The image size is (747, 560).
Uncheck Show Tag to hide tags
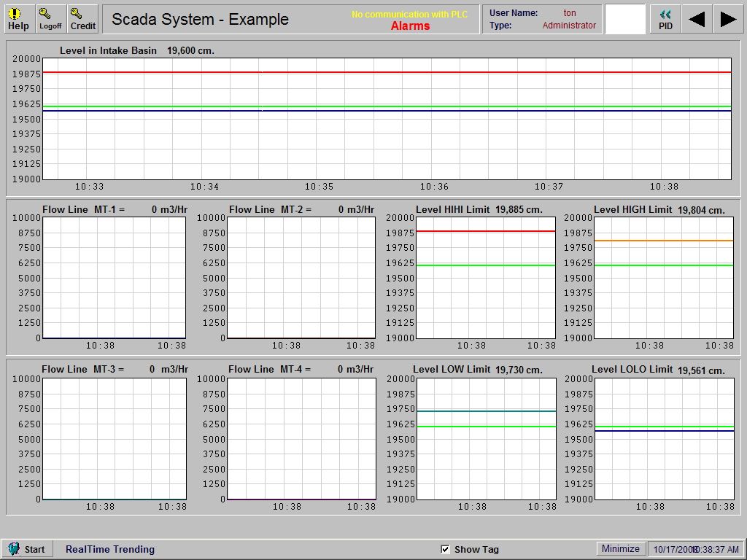445,549
